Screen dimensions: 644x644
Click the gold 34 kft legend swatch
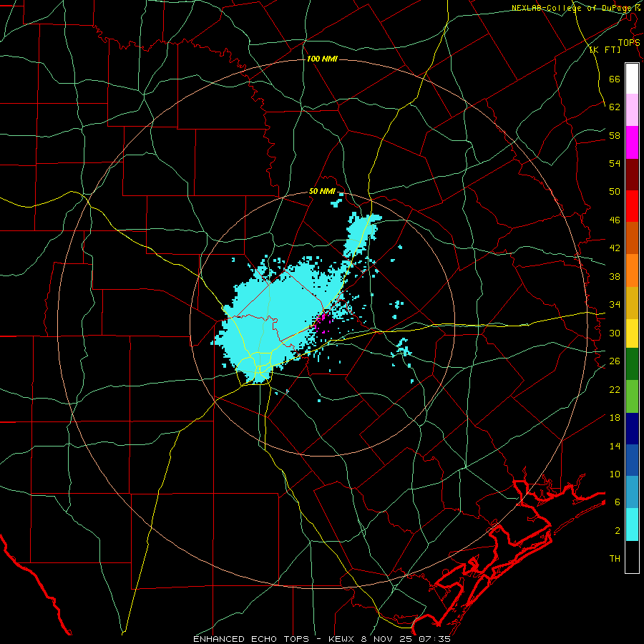point(632,303)
